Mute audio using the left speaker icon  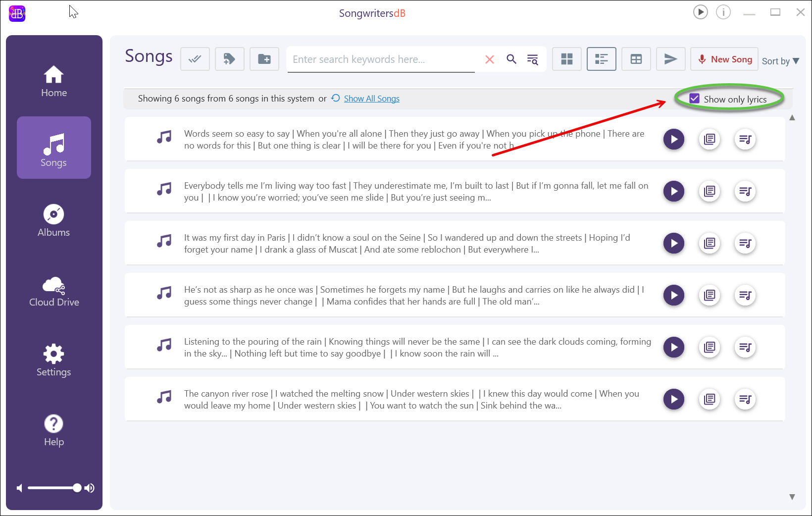click(19, 488)
